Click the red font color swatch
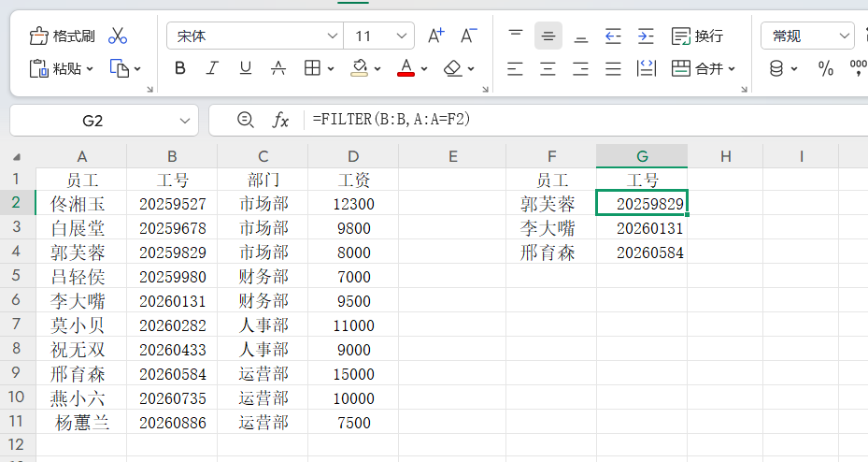 pos(406,68)
